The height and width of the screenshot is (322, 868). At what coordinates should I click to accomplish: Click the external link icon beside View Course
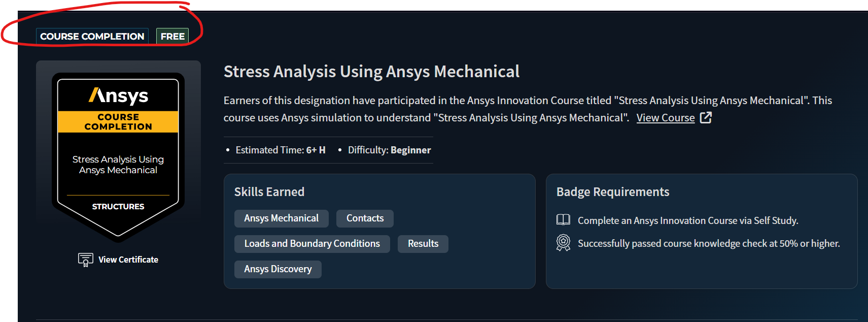point(706,117)
